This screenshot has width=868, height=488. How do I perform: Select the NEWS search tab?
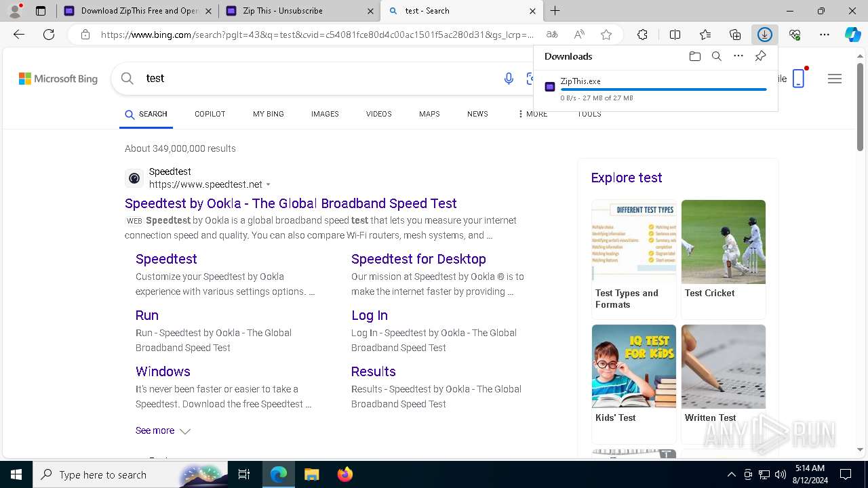[477, 114]
